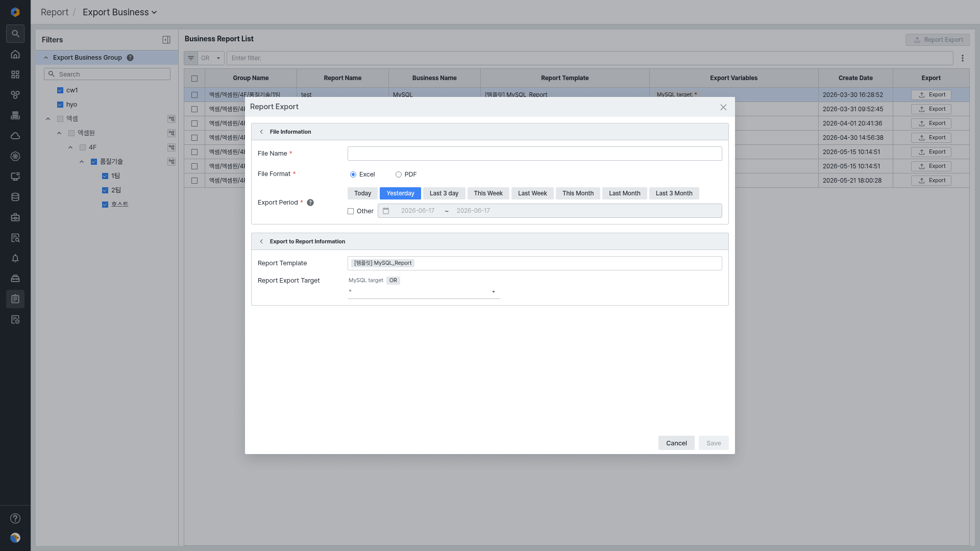
Task: Click the three-dot more options icon
Action: (x=963, y=58)
